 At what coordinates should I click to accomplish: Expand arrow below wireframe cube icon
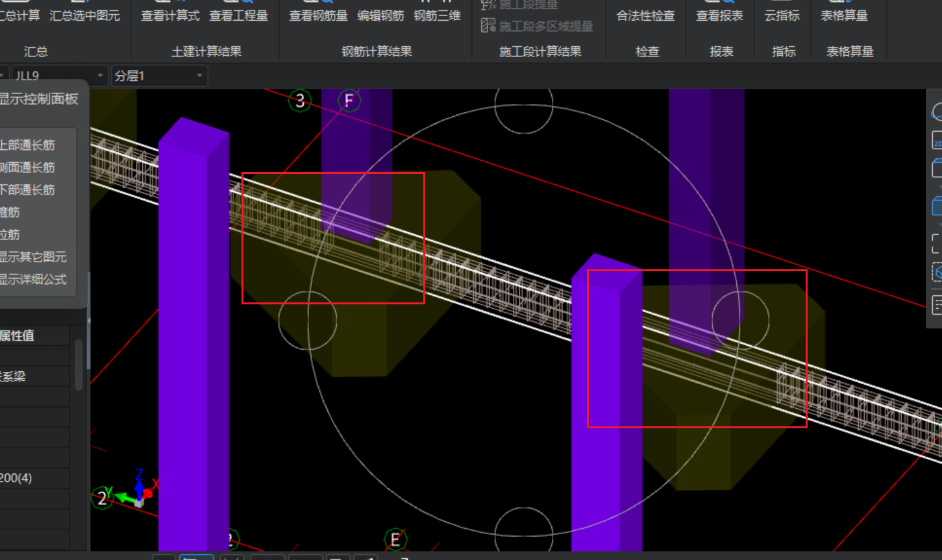pos(939,186)
